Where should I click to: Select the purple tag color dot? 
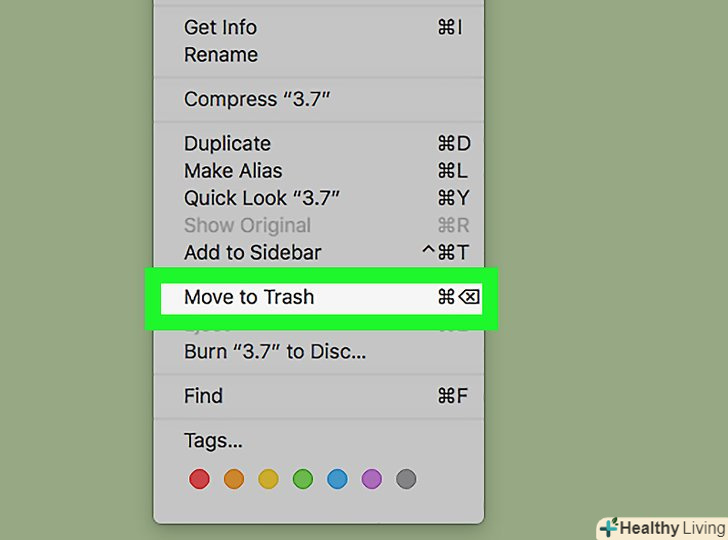372,479
